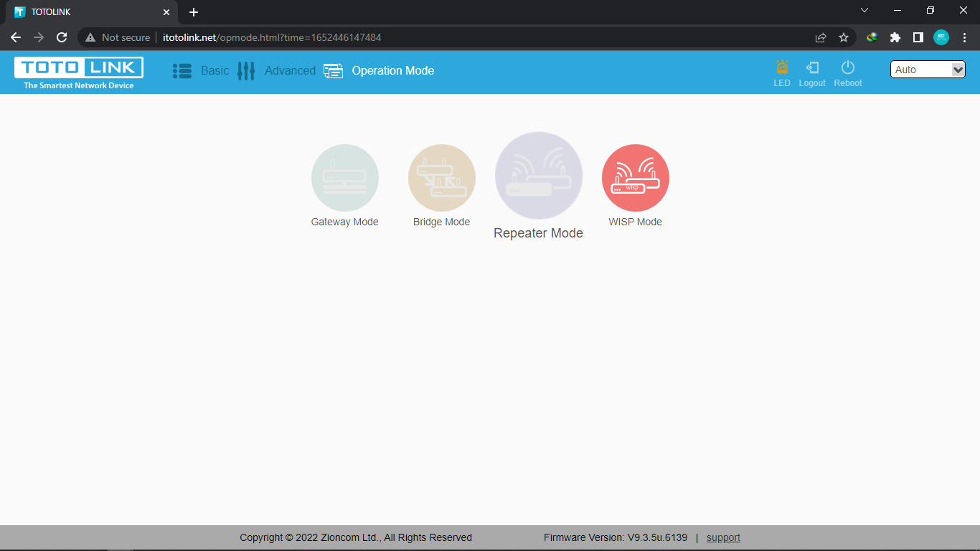
Task: Close the TOTOLINK browser tab
Action: tap(166, 12)
